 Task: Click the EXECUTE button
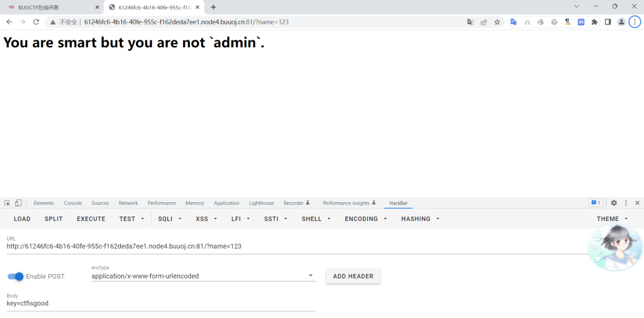(91, 219)
